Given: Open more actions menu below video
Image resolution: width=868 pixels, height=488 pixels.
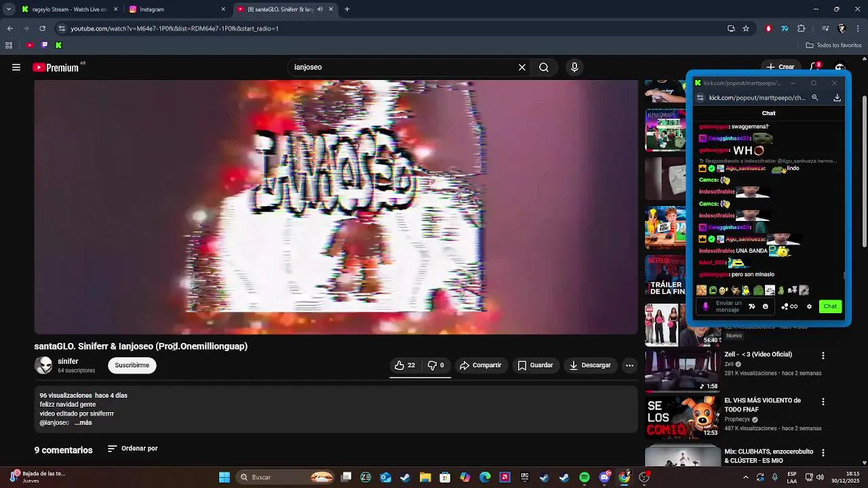Looking at the screenshot, I should coord(629,365).
